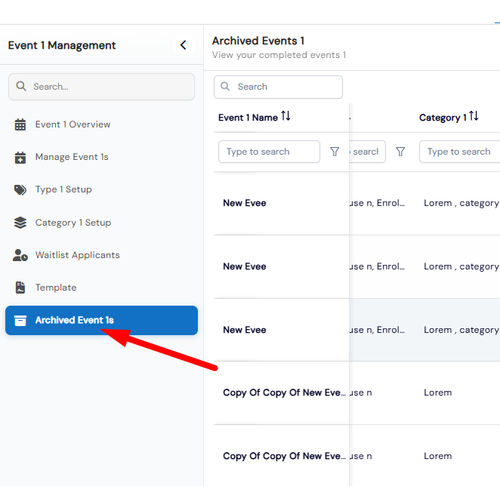500x486 pixels.
Task: Select first Copy Of Copy Of New Eve row
Action: coord(284,393)
